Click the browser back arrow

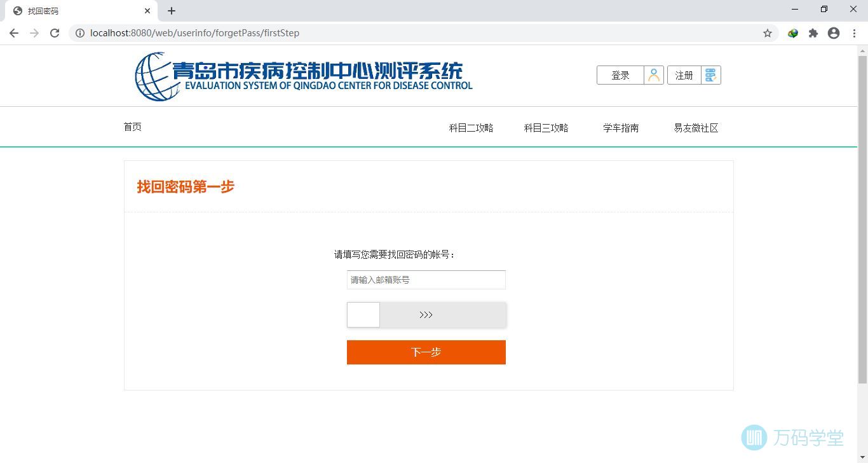coord(14,33)
